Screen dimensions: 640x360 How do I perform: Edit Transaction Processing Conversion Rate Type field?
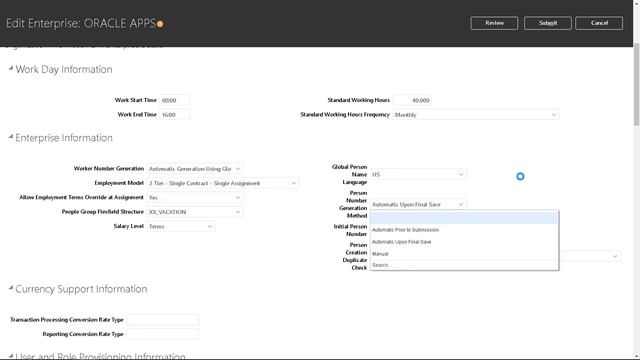162,320
